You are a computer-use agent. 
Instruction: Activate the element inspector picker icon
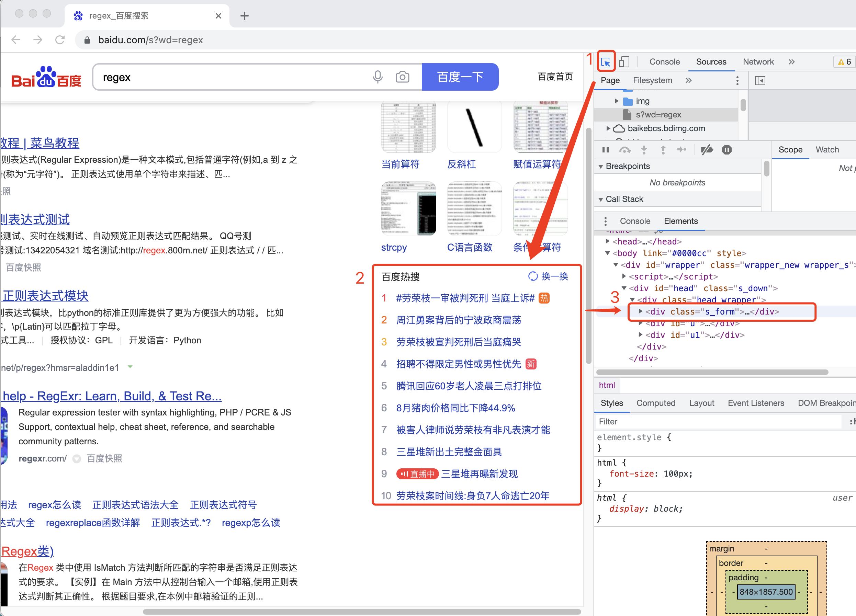[x=606, y=62]
